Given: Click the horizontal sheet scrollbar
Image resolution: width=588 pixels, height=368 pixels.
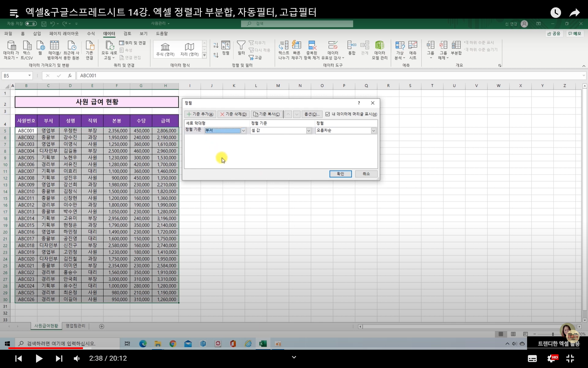Looking at the screenshot, I should [469, 326].
